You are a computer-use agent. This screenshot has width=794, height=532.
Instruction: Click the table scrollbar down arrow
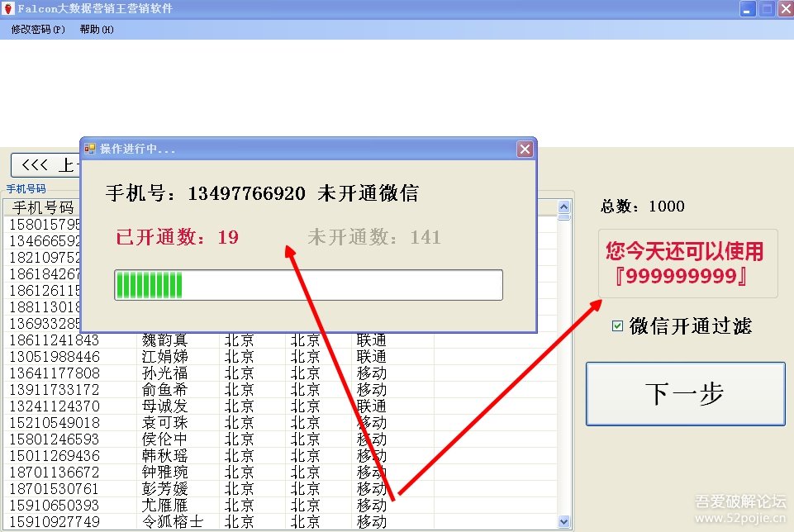coord(563,521)
